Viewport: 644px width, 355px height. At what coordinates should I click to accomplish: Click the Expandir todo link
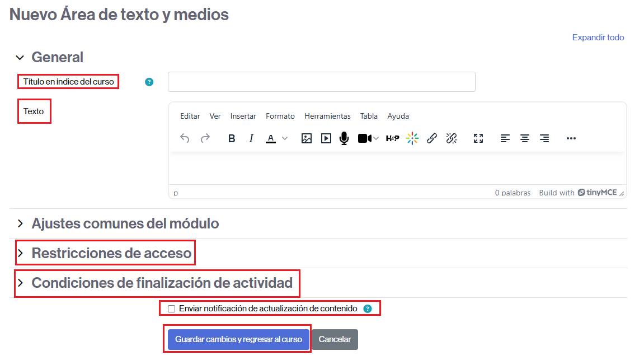point(598,38)
